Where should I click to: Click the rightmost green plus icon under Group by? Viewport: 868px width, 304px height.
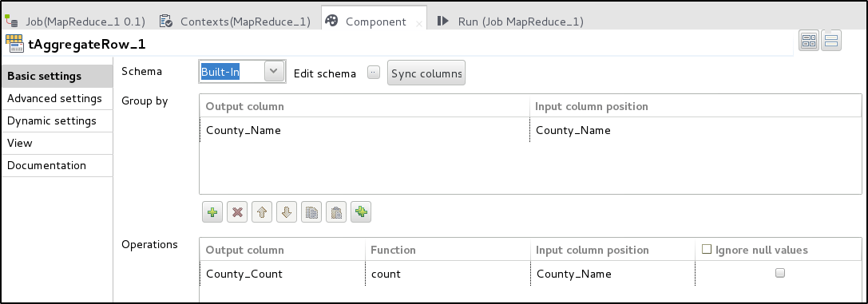click(x=361, y=212)
